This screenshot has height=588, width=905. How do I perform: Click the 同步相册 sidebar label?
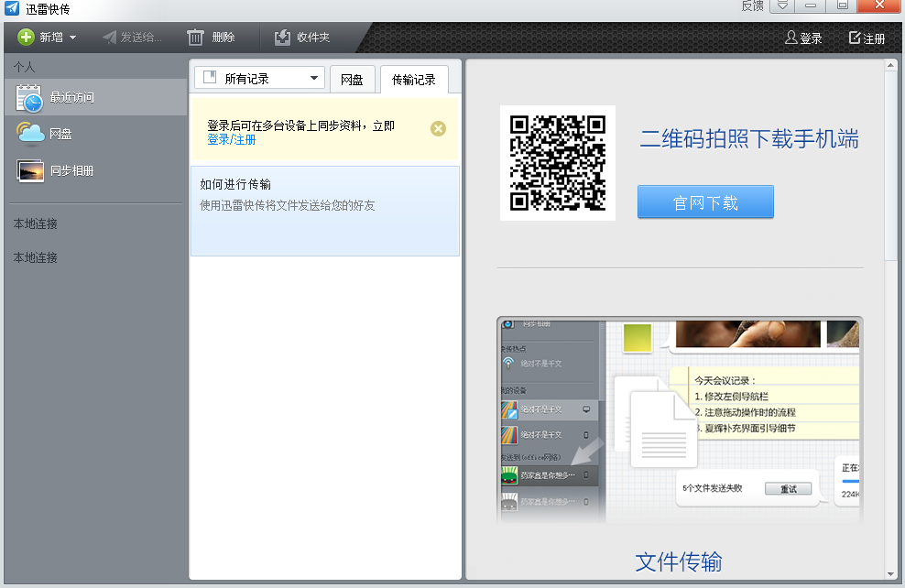(72, 170)
